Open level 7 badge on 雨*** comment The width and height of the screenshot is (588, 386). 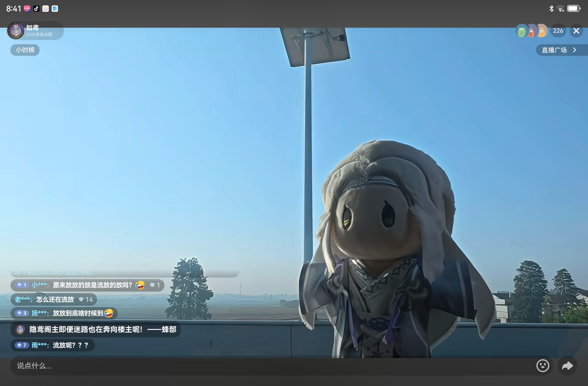22,345
